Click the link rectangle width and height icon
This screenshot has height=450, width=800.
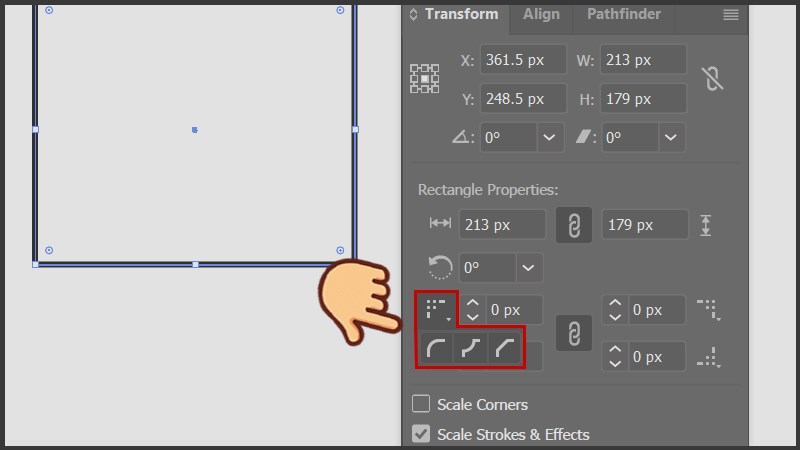pos(574,225)
